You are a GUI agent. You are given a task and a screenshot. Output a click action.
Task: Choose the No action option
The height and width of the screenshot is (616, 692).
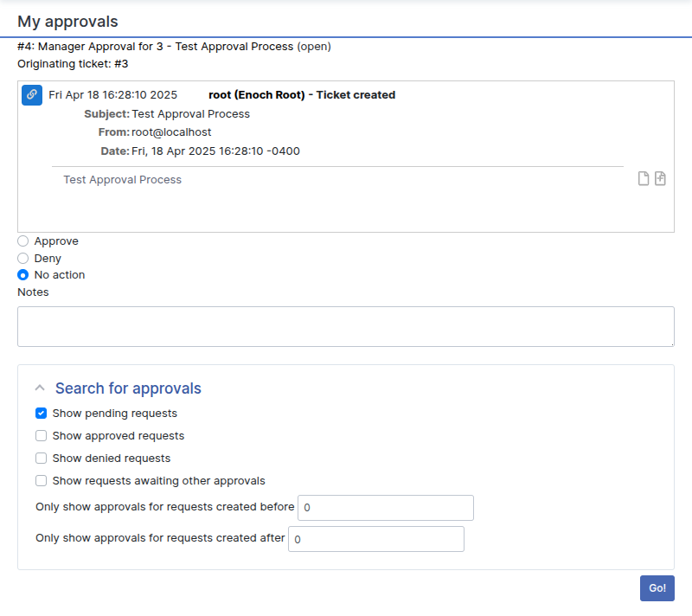[x=22, y=274]
